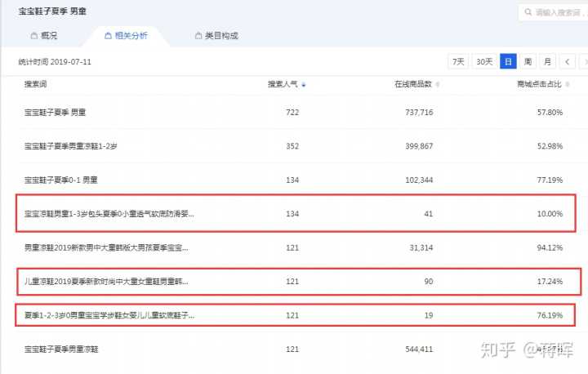588x374 pixels.
Task: Open keyword 宝宝鞋子夏季男童凉鞋1-2岁
Action: pos(73,145)
